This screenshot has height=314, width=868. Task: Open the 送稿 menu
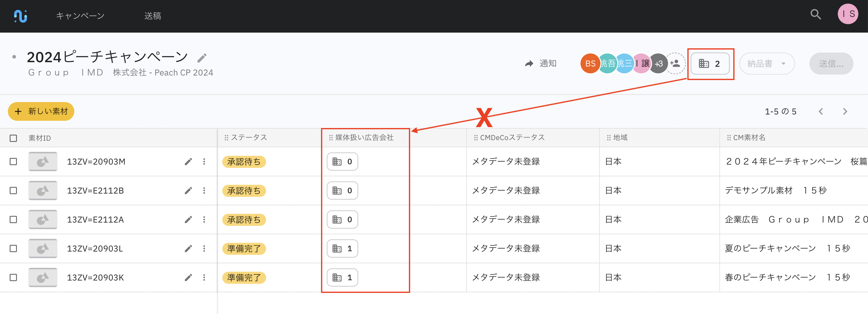[153, 16]
